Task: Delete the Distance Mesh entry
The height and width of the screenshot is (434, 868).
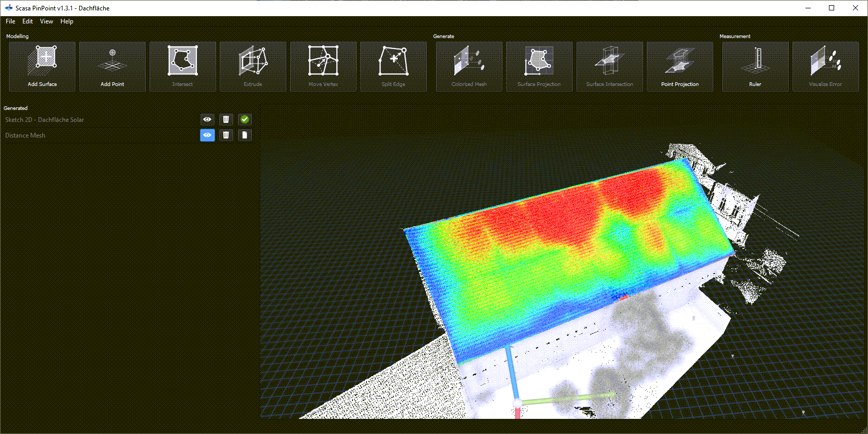Action: click(x=226, y=135)
